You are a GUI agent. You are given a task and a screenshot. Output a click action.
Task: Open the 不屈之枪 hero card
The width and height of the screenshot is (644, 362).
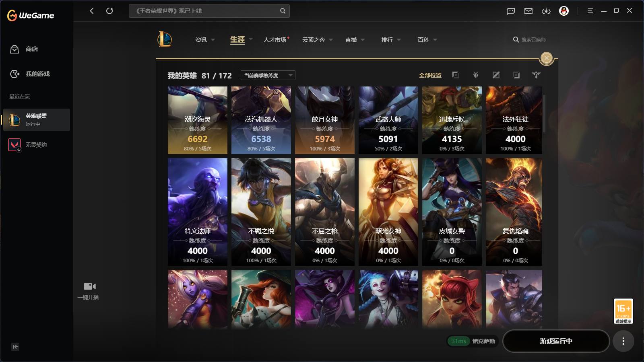click(x=325, y=212)
